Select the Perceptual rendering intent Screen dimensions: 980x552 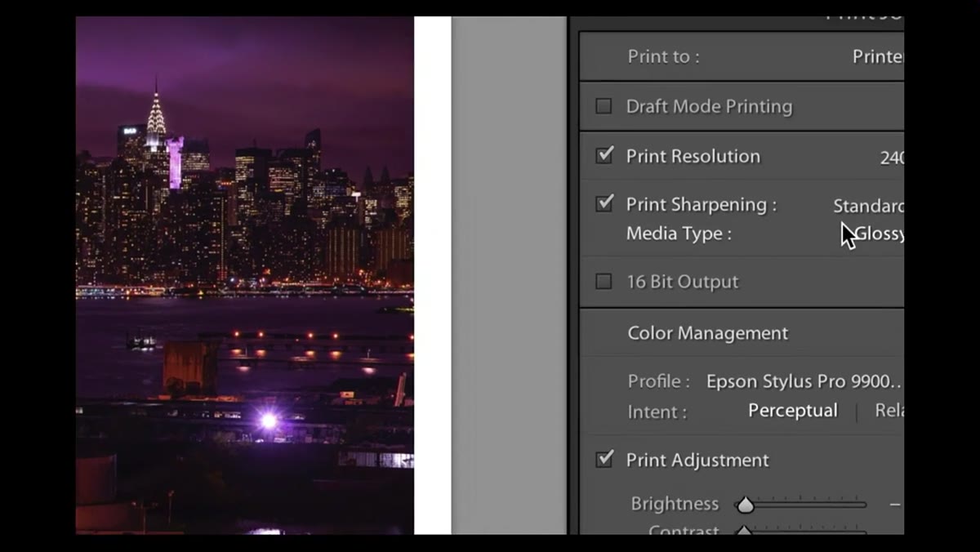tap(793, 411)
